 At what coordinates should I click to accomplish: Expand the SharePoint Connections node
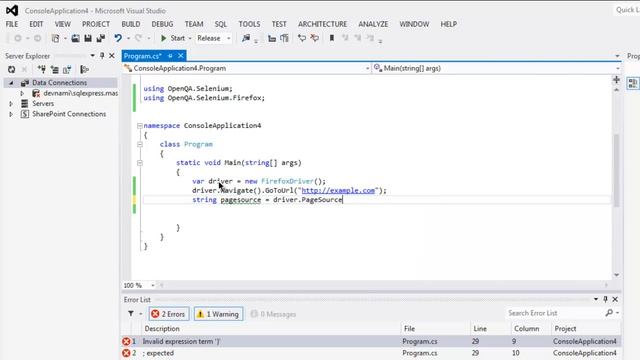(11, 114)
